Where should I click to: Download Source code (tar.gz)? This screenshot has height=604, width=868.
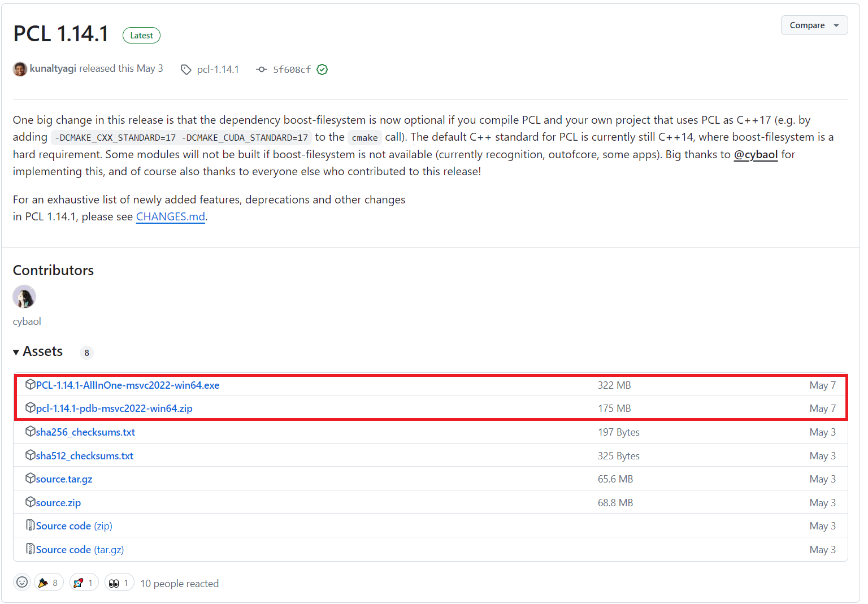(80, 550)
